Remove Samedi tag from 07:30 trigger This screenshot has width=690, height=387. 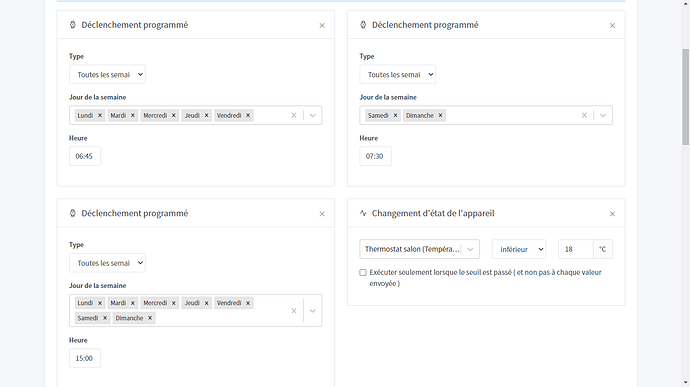[395, 115]
